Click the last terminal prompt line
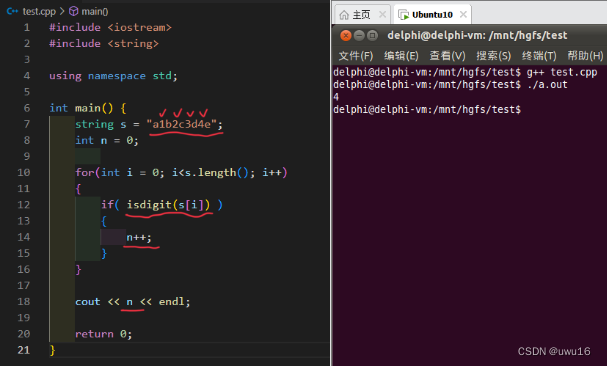 coord(427,110)
